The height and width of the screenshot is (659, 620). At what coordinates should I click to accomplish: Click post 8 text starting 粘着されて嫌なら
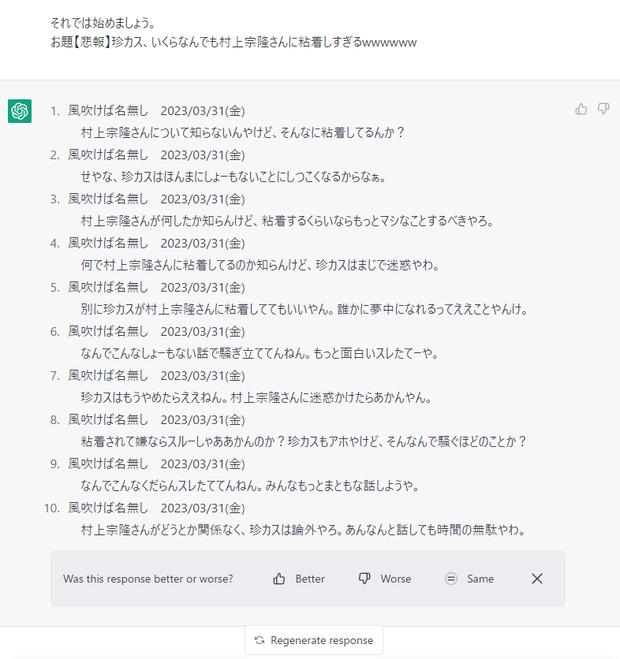pyautogui.click(x=303, y=441)
